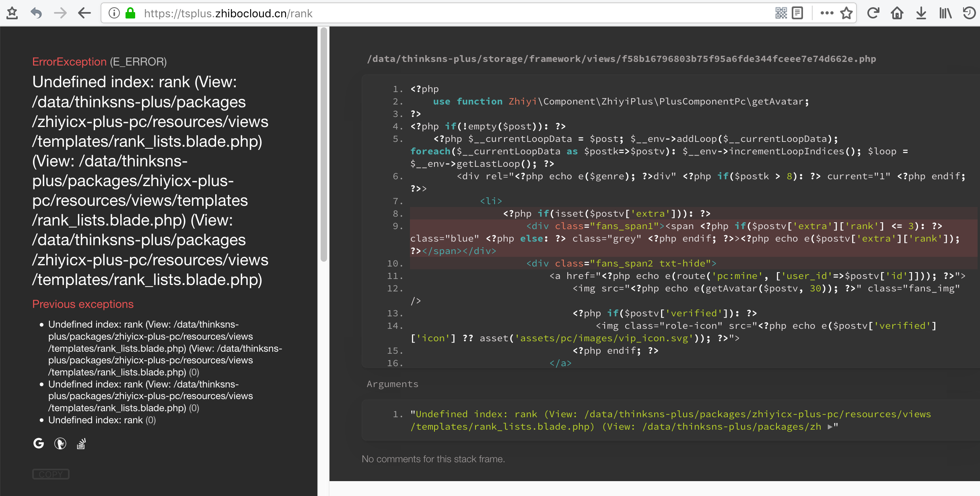The height and width of the screenshot is (496, 980).
Task: Click the COPY button
Action: click(x=51, y=474)
